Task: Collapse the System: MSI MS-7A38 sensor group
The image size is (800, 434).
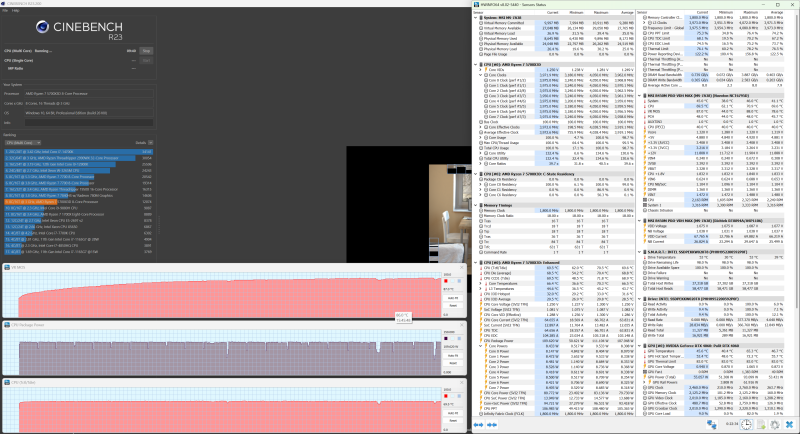Action: [476, 16]
